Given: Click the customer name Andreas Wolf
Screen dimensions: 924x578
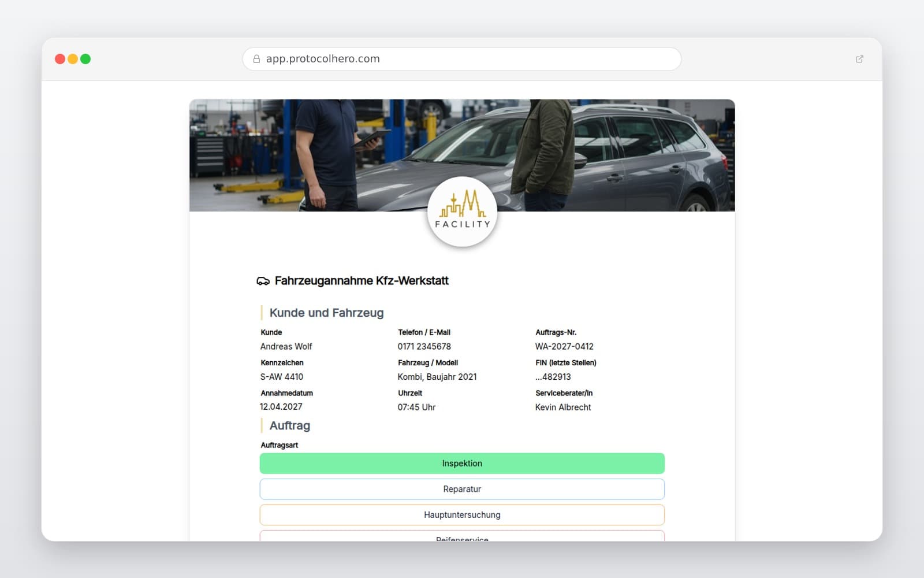Looking at the screenshot, I should (286, 346).
